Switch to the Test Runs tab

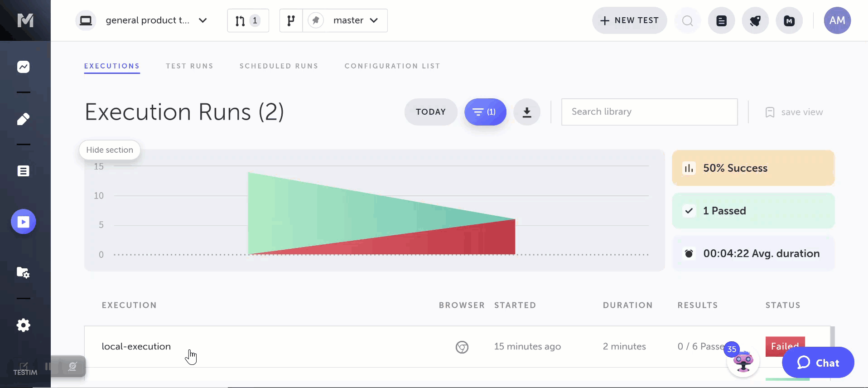click(x=189, y=66)
